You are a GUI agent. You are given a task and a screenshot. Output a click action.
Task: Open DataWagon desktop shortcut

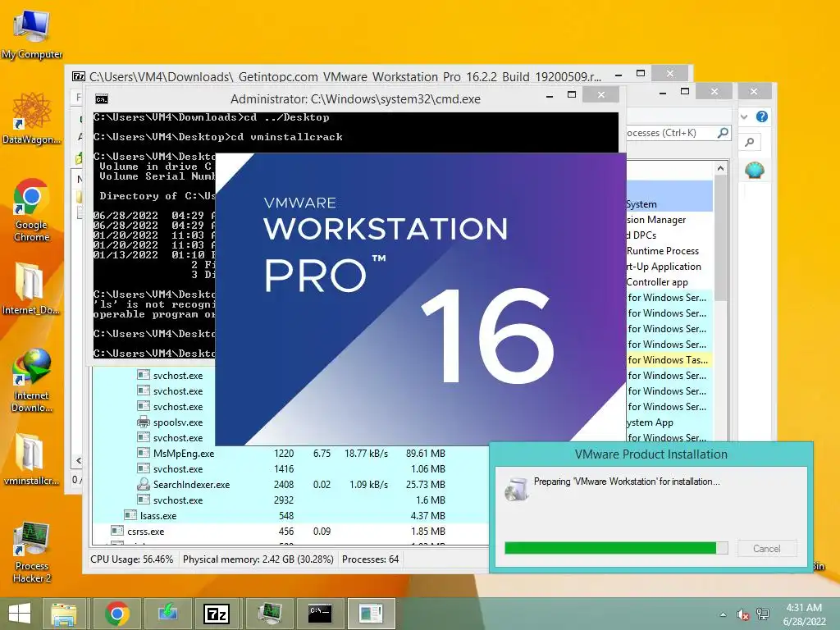click(32, 118)
